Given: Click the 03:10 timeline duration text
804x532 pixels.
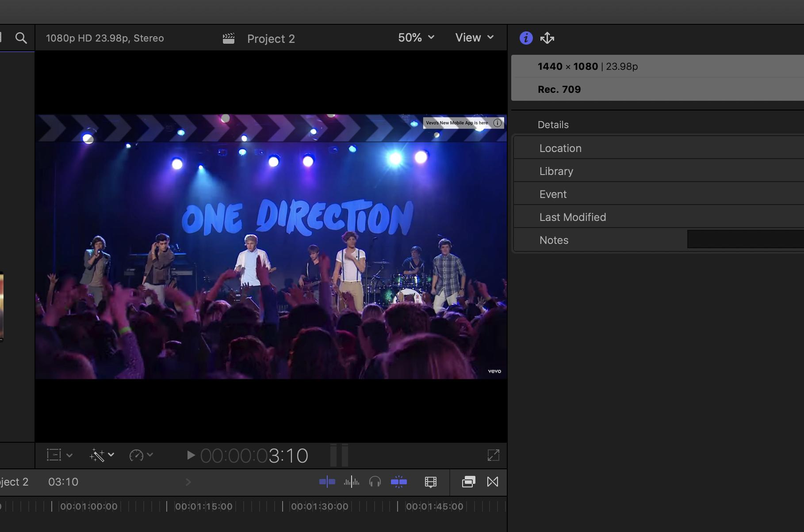Looking at the screenshot, I should [x=63, y=482].
